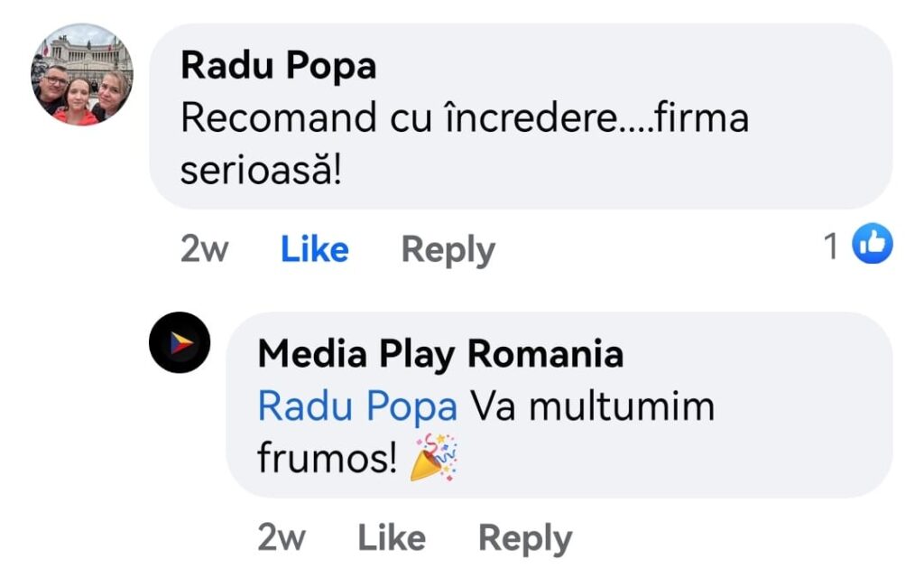Click the 2w timestamp under Media Play reply
This screenshot has height=578, width=924.
282,537
